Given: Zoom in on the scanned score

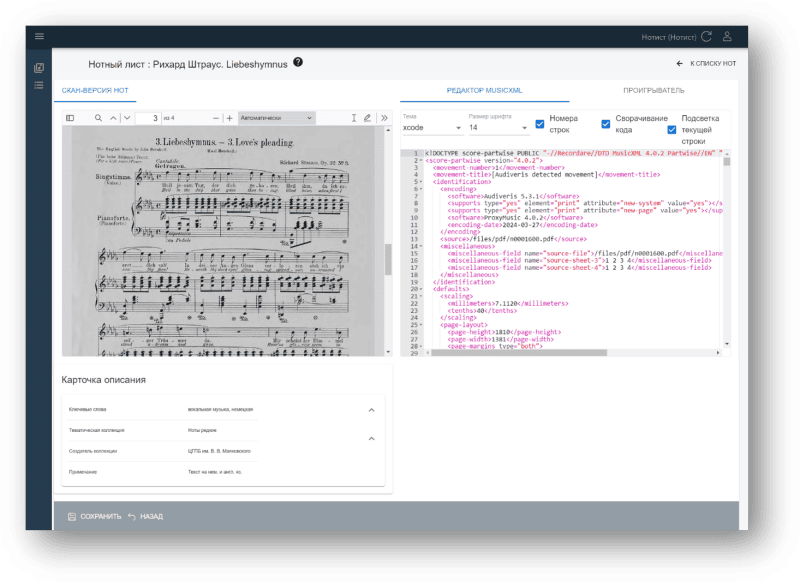Looking at the screenshot, I should coord(229,118).
